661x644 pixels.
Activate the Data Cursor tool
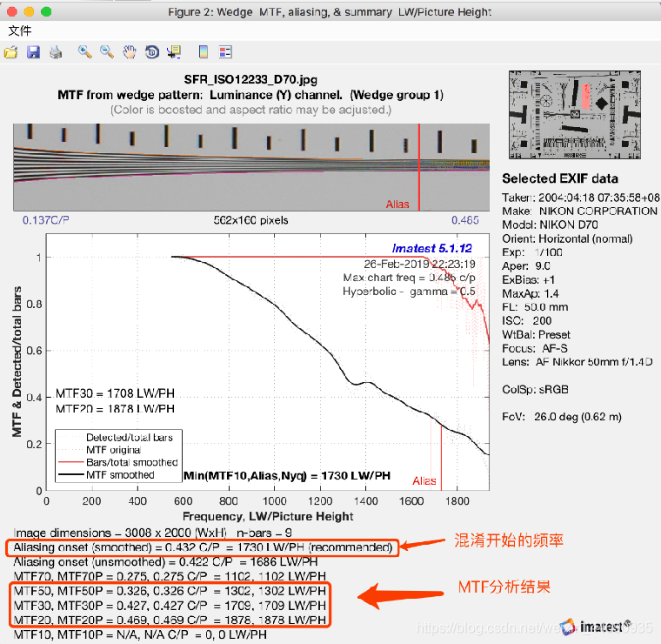174,52
